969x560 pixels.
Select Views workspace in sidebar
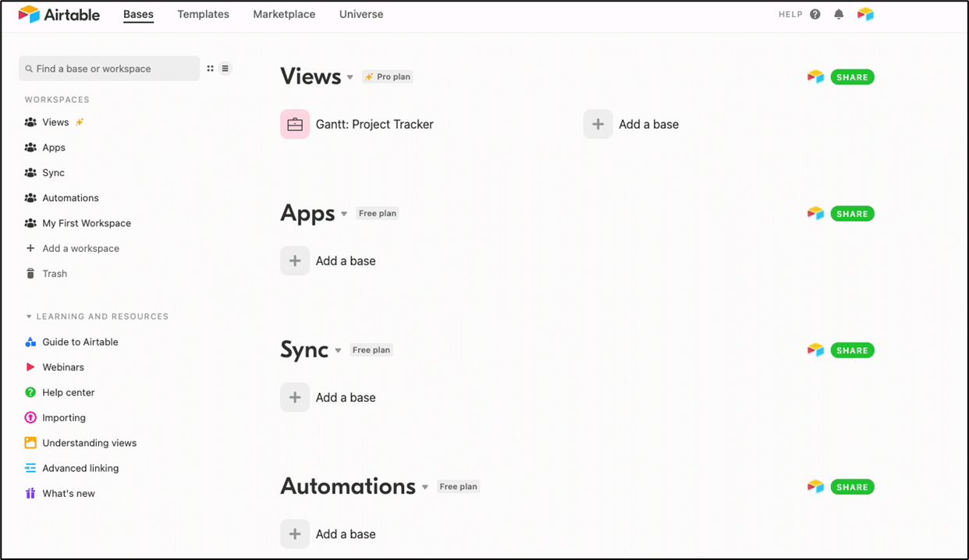[x=55, y=122]
